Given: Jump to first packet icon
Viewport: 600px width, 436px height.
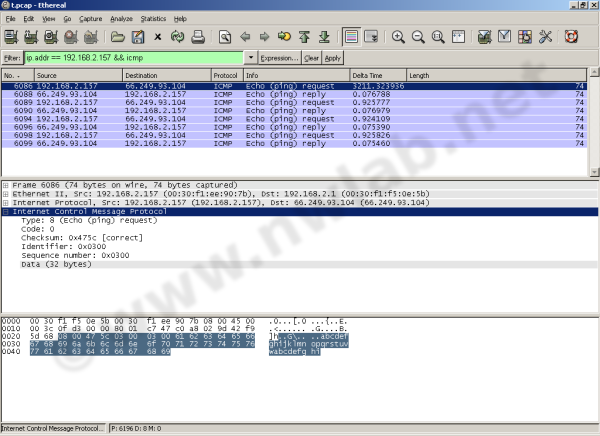Looking at the screenshot, I should click(x=304, y=37).
